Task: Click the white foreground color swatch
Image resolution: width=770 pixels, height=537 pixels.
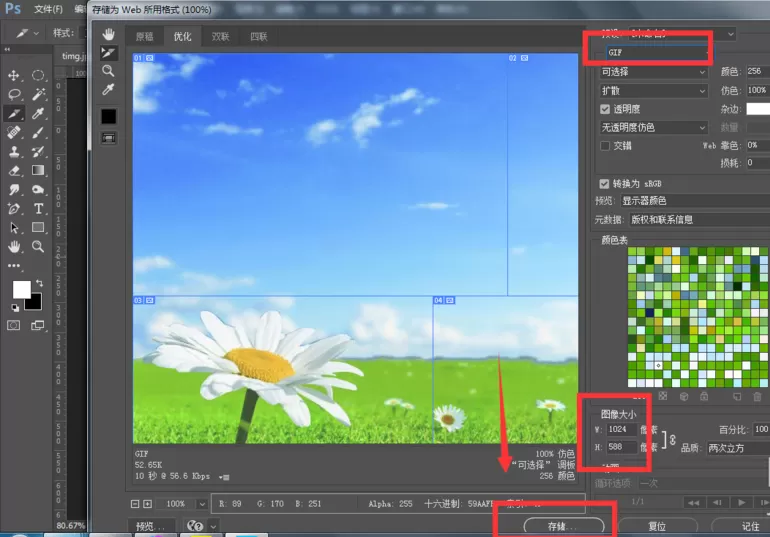Action: point(21,289)
